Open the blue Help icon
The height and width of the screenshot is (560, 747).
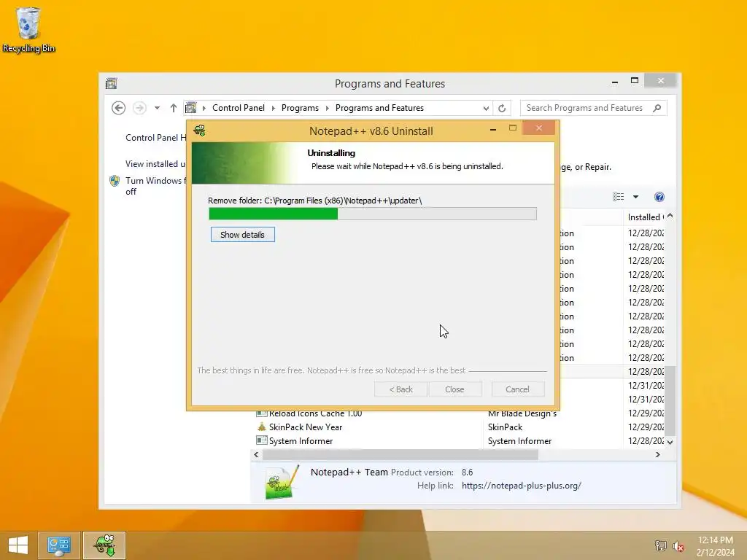click(659, 197)
